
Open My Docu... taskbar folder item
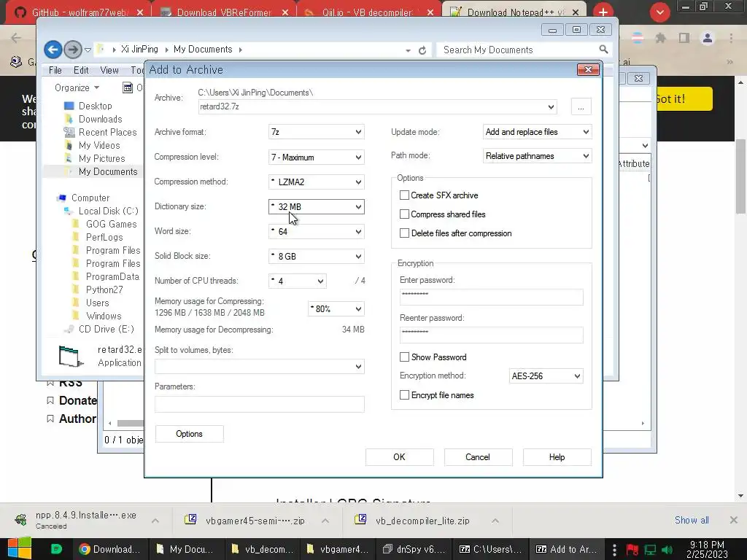click(x=186, y=549)
